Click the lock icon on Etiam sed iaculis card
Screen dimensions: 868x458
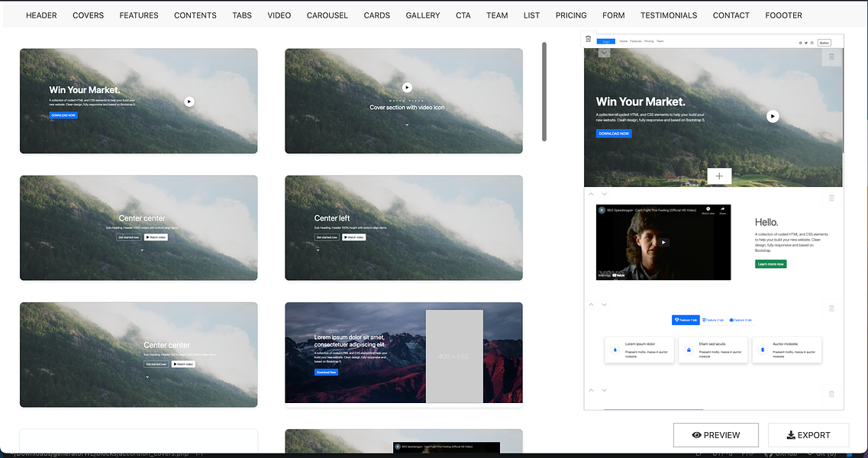coord(689,350)
